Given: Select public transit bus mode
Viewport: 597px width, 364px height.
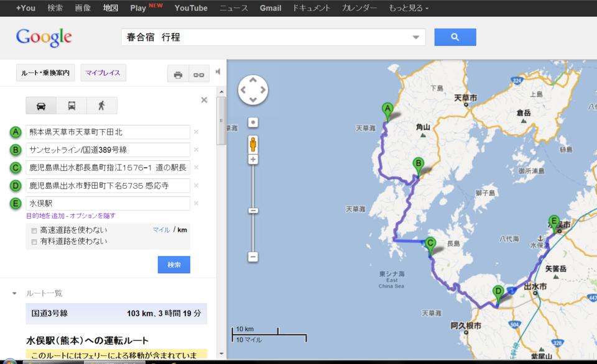Looking at the screenshot, I should point(72,106).
